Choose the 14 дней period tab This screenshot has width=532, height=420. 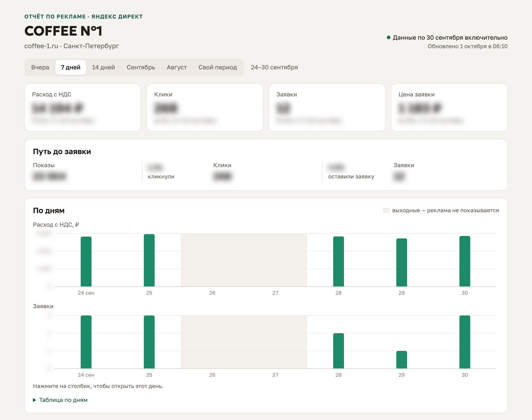coord(103,67)
